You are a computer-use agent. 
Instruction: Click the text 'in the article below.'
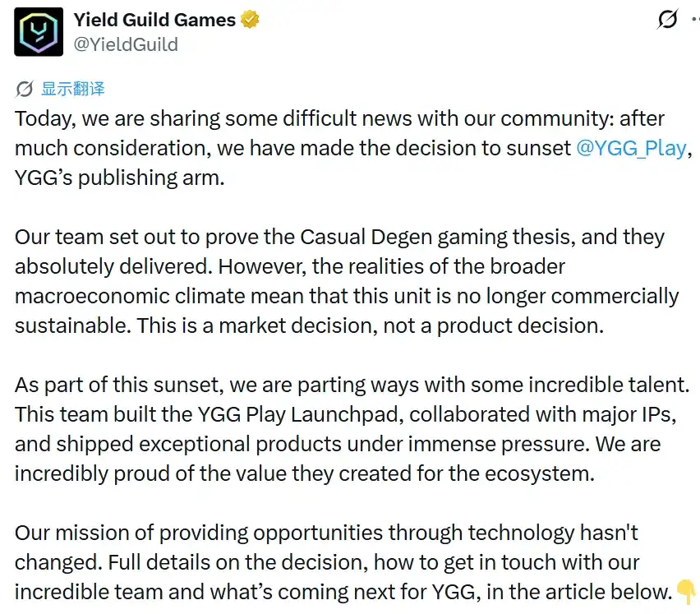[579, 592]
